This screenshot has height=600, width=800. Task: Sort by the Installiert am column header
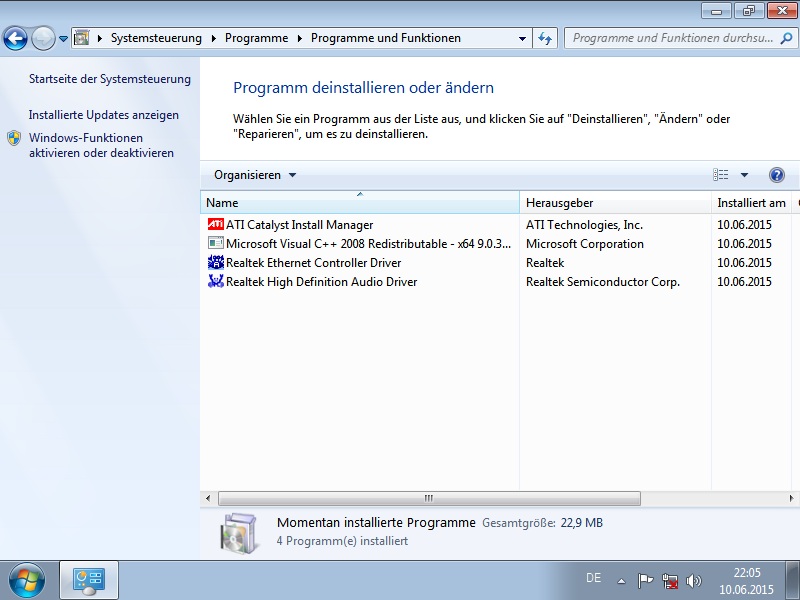pyautogui.click(x=751, y=203)
